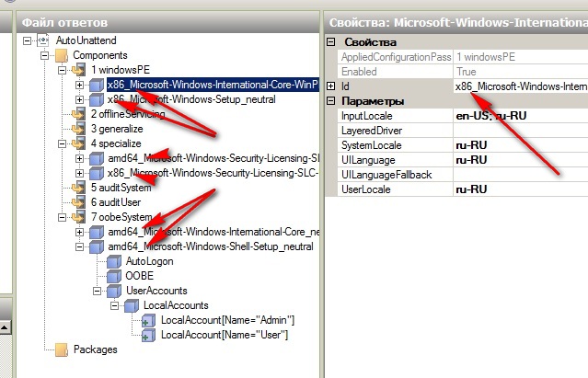Image resolution: width=588 pixels, height=378 pixels.
Task: Collapse the 7 oobeSystem pass
Action: coord(62,217)
